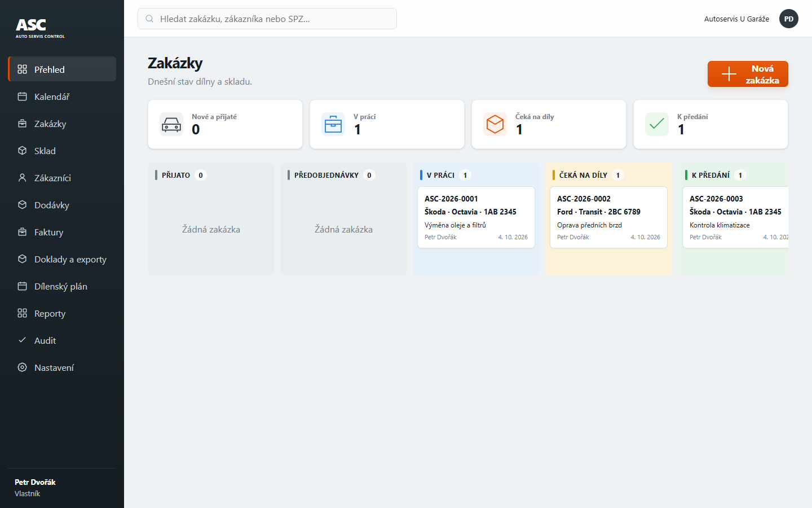Click the Nastavení gear icon

click(22, 367)
